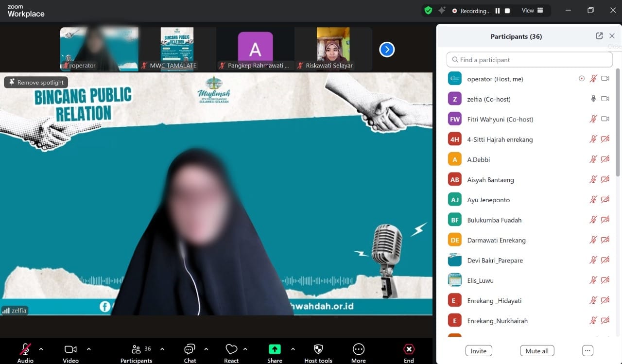Click the Mute all button

tap(536, 350)
